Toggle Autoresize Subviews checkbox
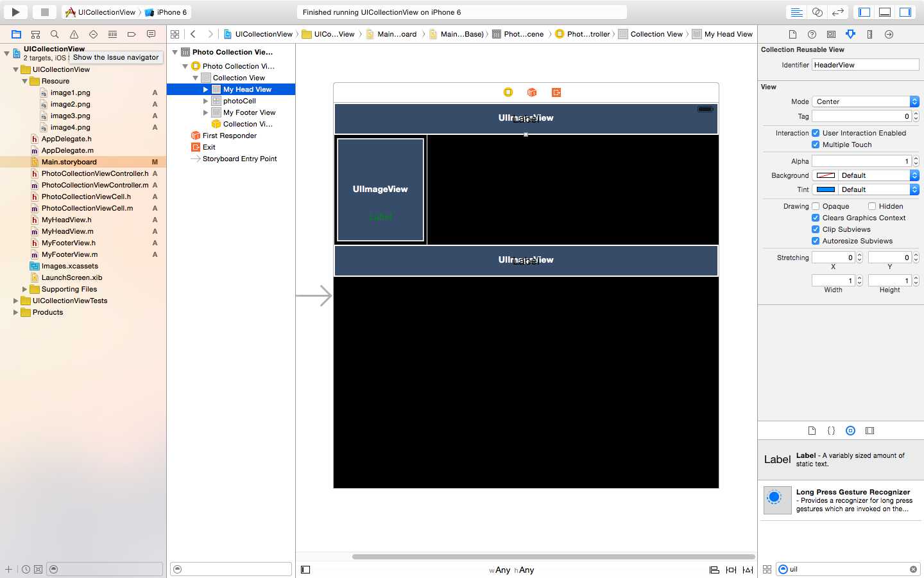 click(816, 241)
